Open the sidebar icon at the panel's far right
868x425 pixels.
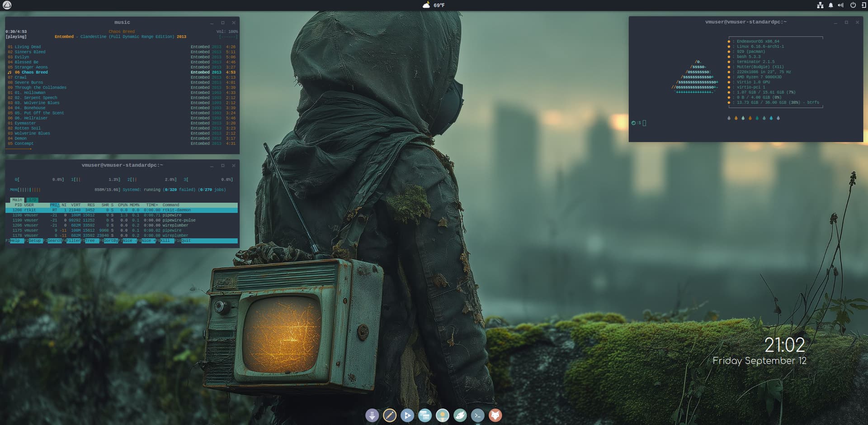tap(863, 5)
